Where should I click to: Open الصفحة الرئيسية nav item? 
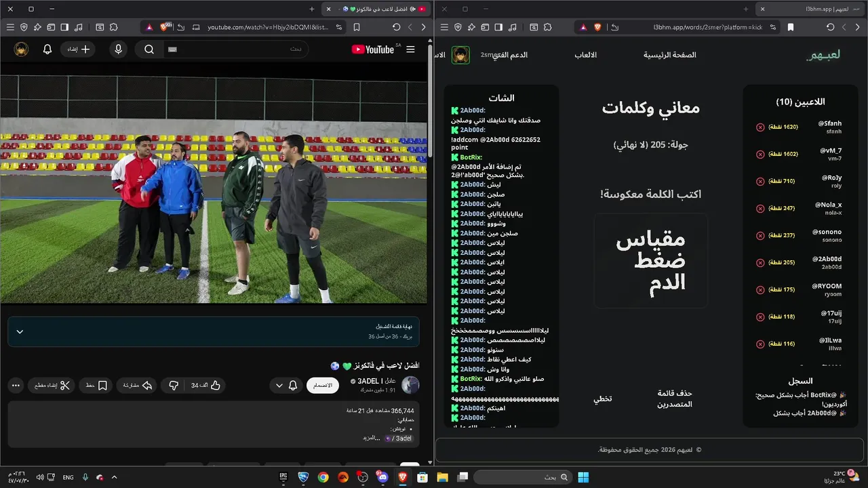point(670,55)
